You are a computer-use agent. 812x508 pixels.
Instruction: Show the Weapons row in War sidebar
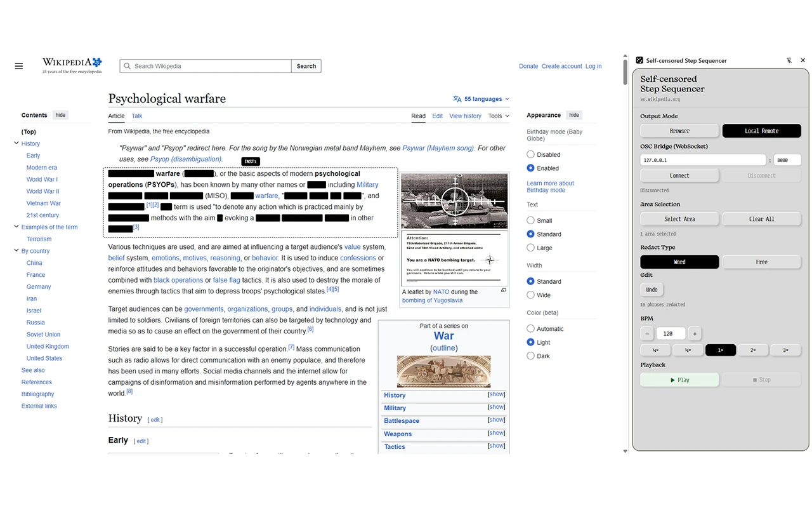497,433
